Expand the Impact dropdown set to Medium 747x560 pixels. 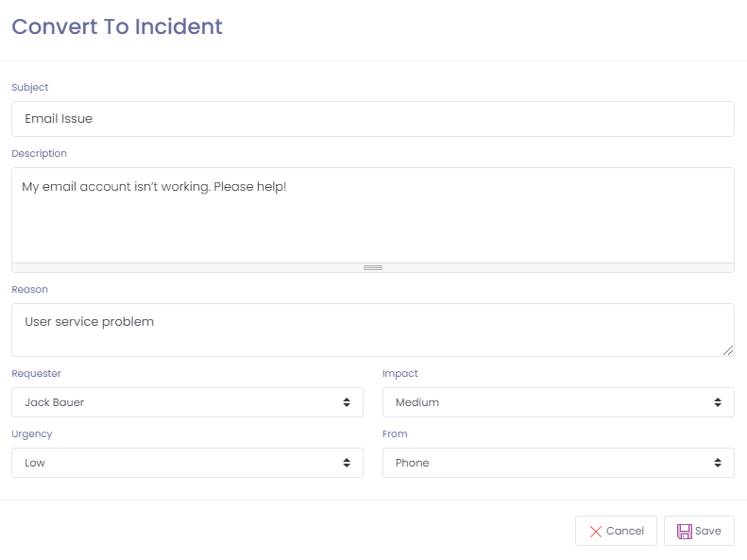[x=557, y=402]
